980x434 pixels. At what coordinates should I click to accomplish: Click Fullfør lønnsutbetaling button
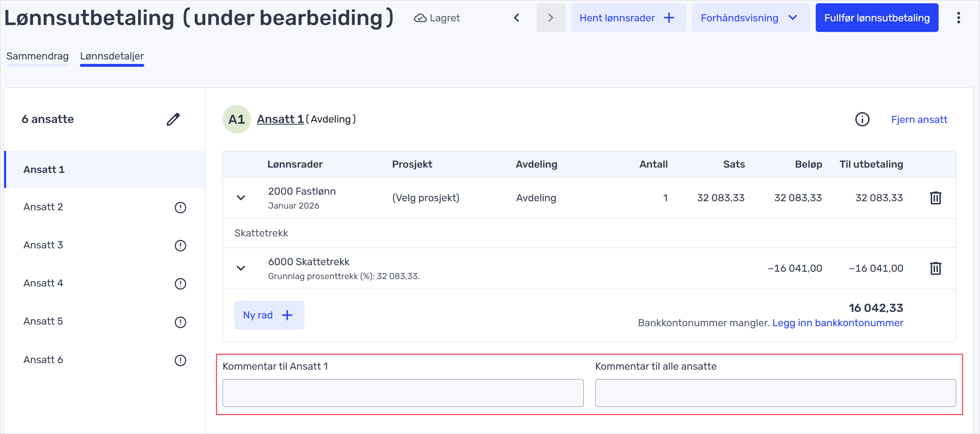click(x=877, y=18)
